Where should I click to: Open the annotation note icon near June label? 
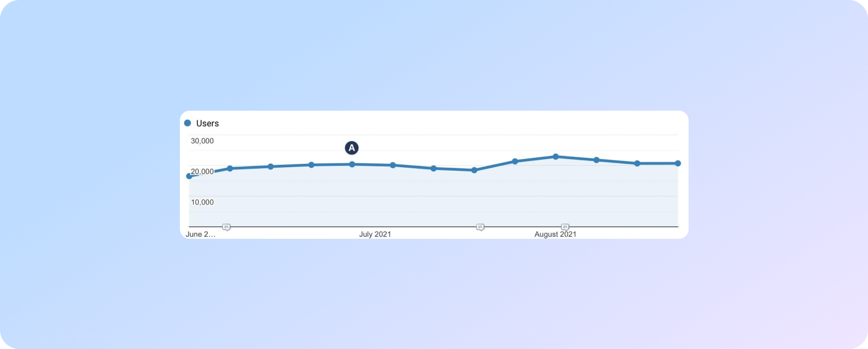tap(226, 227)
